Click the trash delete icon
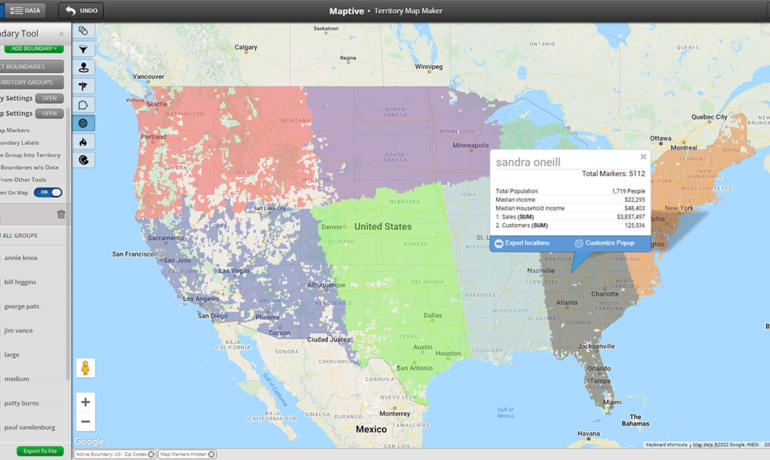Viewport: 770px width, 460px height. coord(61,214)
